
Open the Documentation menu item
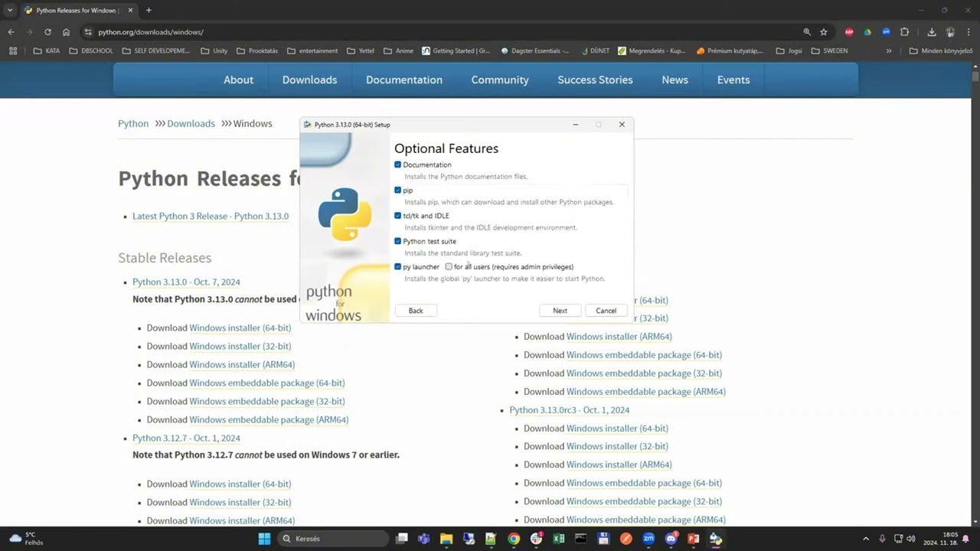(404, 80)
